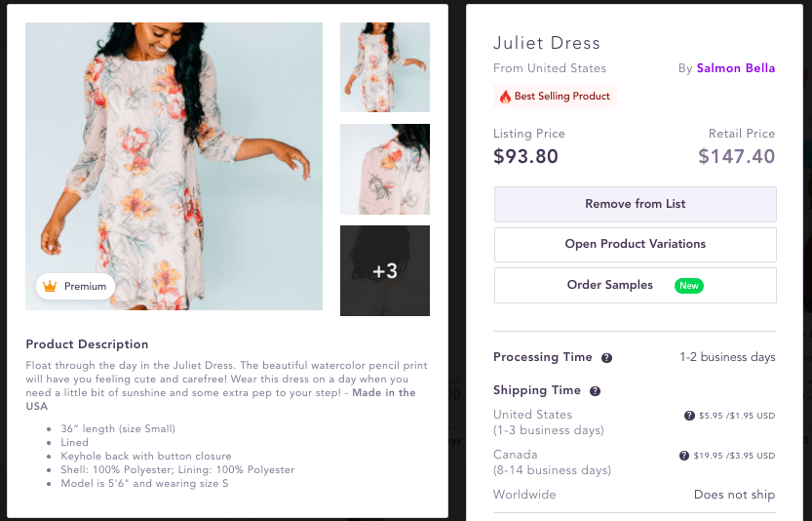
Task: Remove the Juliet Dress from list
Action: (x=636, y=204)
